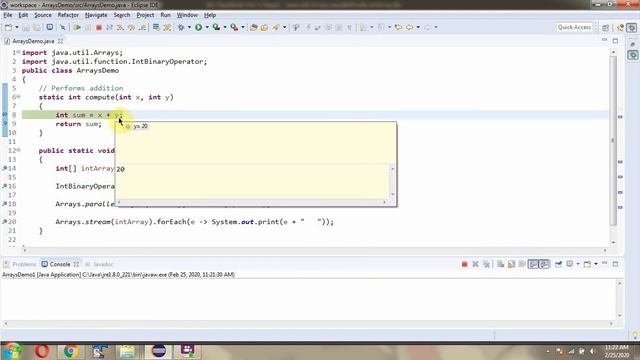
Task: Terminate debugging with red stop icon in toolbar
Action: (x=98, y=27)
